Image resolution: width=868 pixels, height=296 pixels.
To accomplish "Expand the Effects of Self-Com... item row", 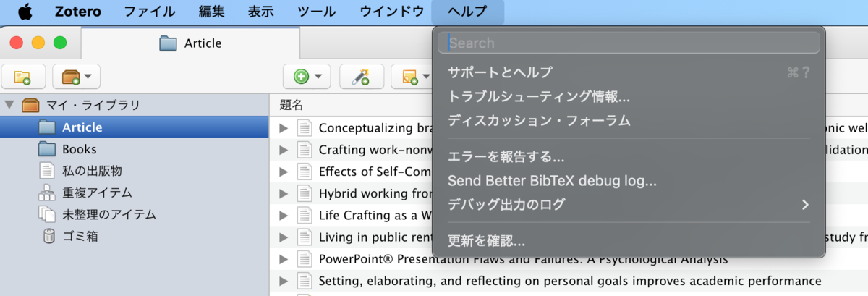I will click(284, 172).
